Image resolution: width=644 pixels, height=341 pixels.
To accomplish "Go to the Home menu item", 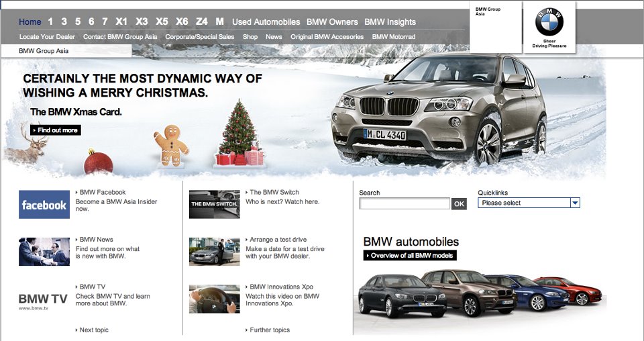I will click(30, 21).
